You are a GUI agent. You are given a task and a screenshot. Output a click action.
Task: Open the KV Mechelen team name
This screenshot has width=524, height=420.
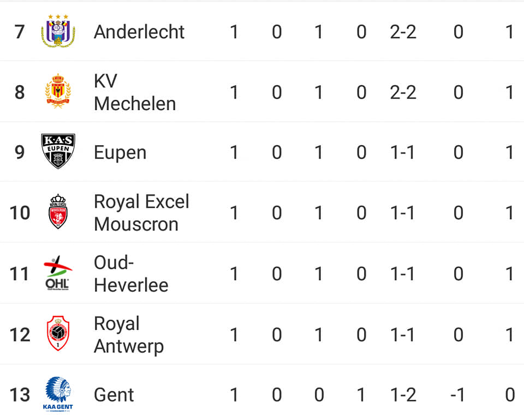[x=135, y=92]
